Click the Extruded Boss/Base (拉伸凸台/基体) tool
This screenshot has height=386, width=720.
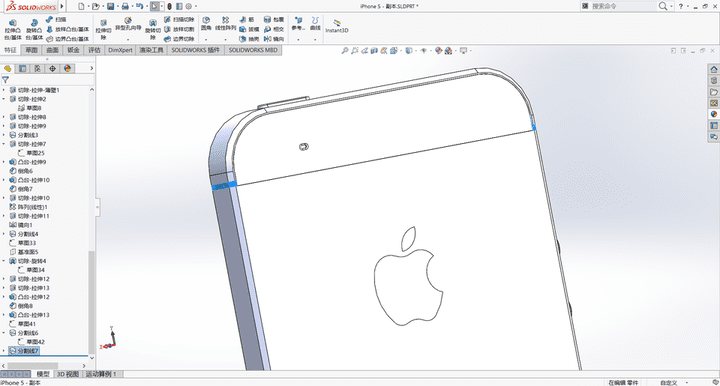coord(13,30)
